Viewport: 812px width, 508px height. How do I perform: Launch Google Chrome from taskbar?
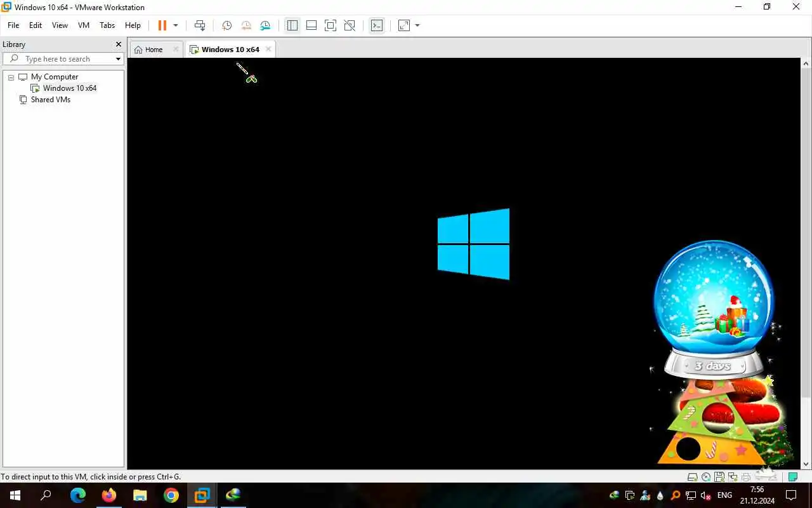[x=171, y=495]
